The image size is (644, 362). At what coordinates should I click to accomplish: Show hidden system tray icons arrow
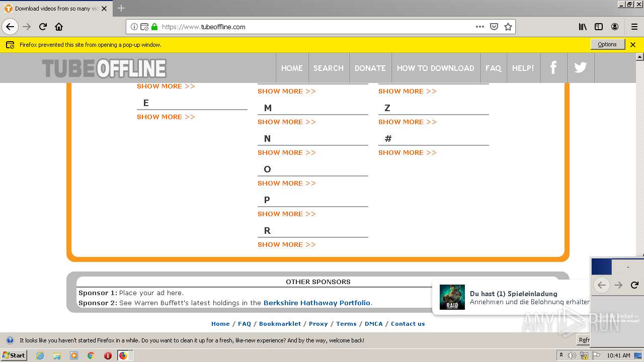(x=561, y=355)
